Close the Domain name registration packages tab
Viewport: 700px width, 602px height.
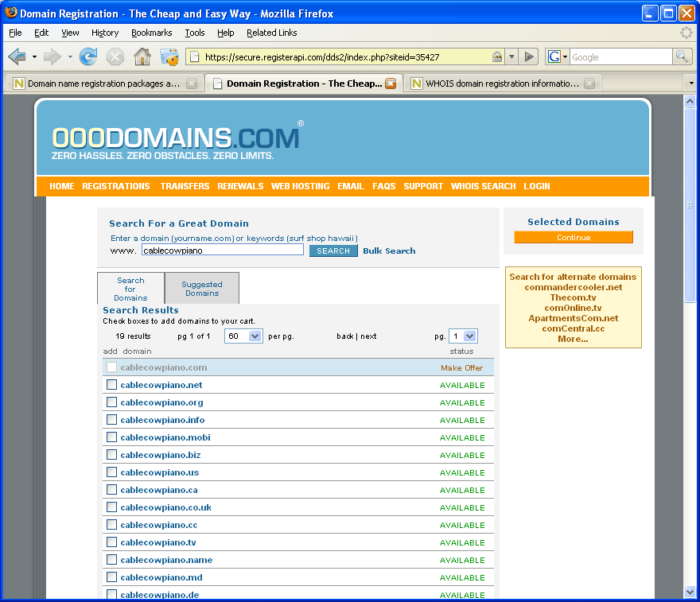coord(192,84)
